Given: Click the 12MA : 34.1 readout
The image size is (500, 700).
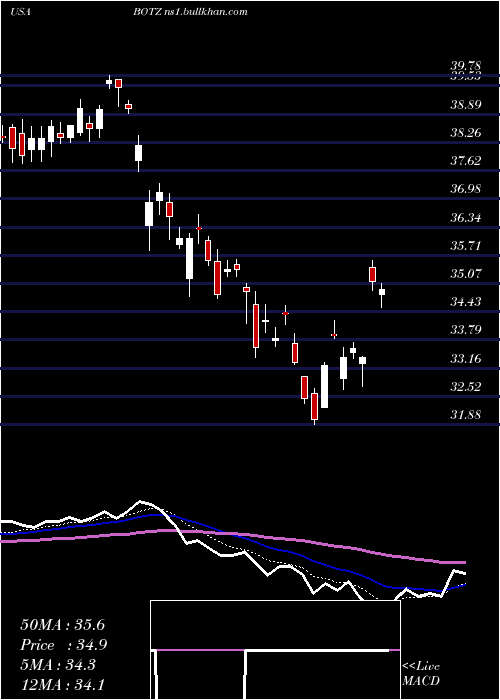Looking at the screenshot, I should (62, 684).
